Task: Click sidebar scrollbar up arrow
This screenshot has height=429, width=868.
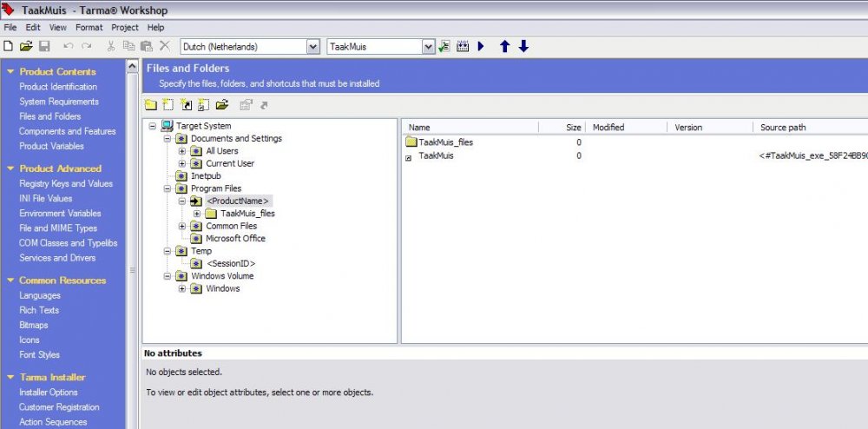Action: [132, 66]
